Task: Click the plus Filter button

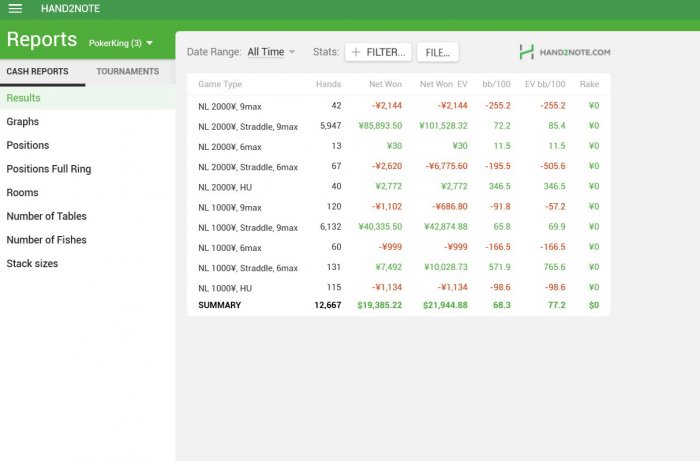Action: [x=378, y=52]
